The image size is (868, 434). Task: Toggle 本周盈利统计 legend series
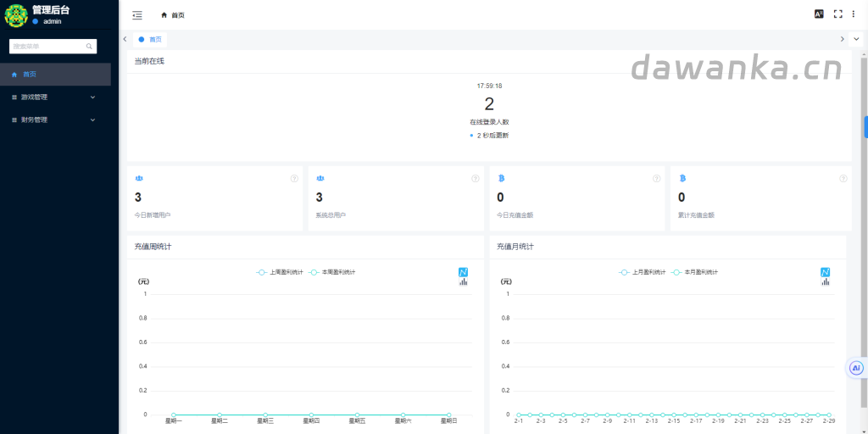[331, 272]
